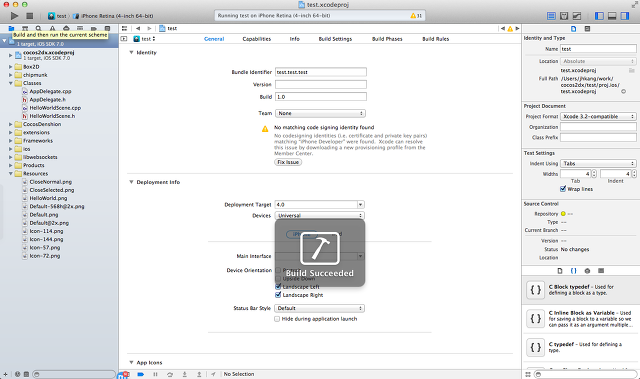The height and width of the screenshot is (379, 640).
Task: Collapse the Identity section
Action: click(x=131, y=53)
